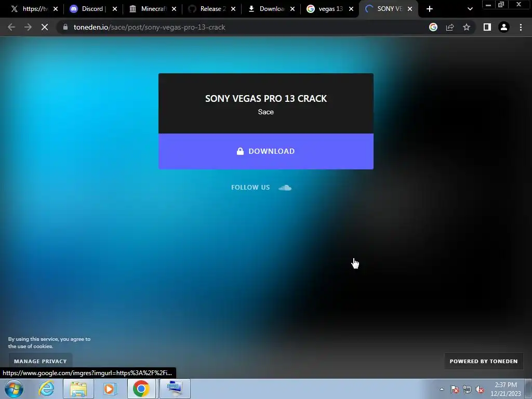Image resolution: width=532 pixels, height=399 pixels.
Task: Open the Action Center flag icon
Action: pos(455,390)
